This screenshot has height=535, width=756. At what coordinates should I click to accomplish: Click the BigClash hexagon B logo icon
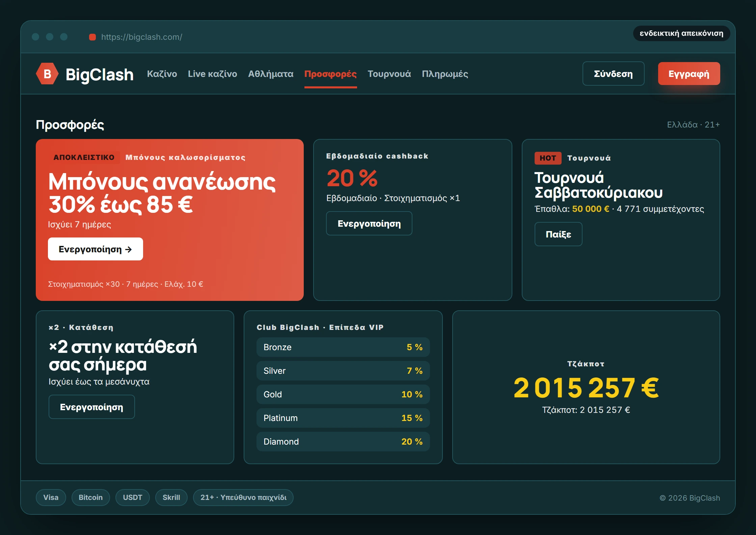pos(47,74)
